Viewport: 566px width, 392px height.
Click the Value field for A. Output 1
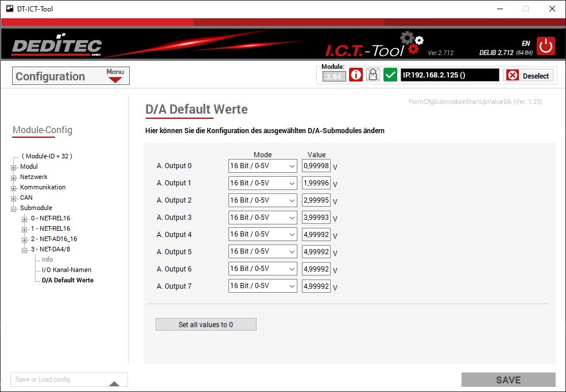(316, 183)
